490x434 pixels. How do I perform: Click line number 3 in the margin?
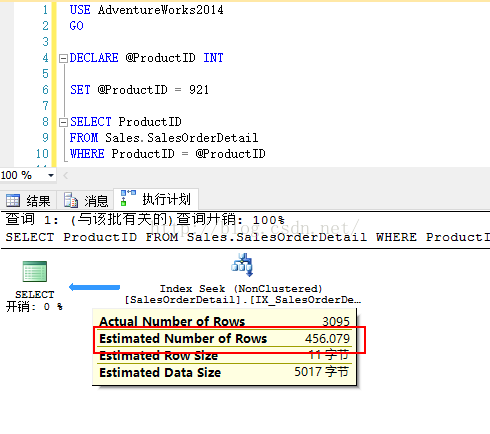45,42
